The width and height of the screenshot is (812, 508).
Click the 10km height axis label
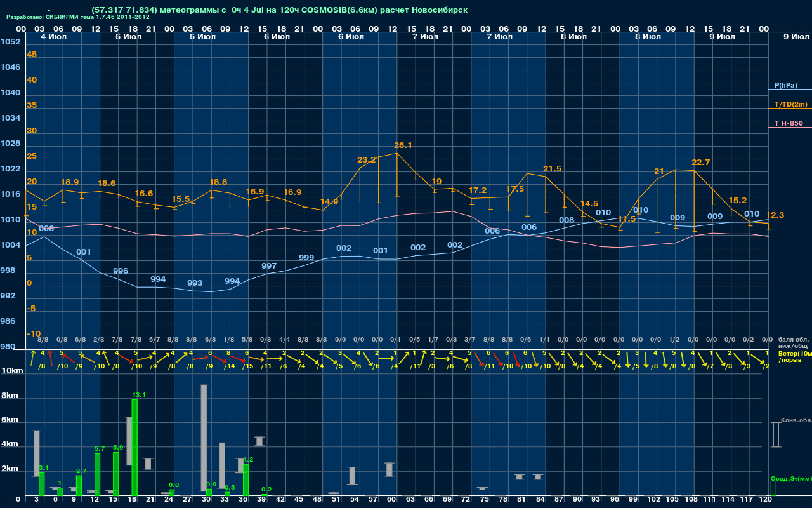(11, 371)
